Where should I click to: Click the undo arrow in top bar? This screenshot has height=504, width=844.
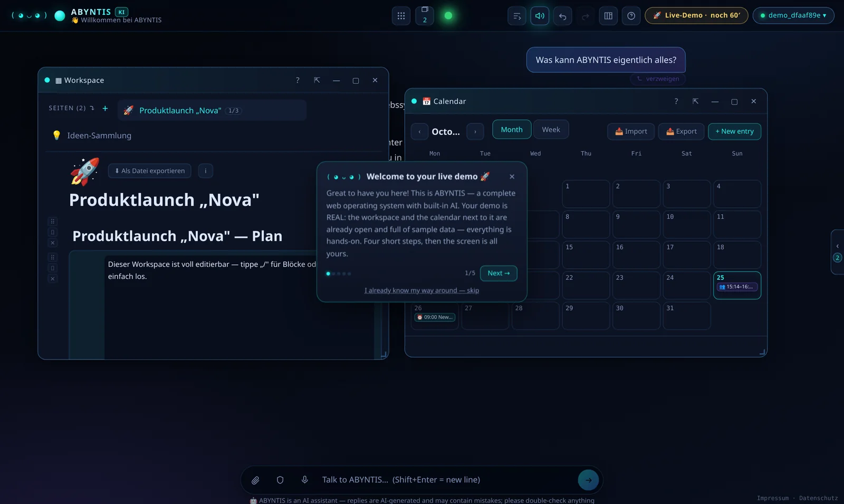[562, 16]
